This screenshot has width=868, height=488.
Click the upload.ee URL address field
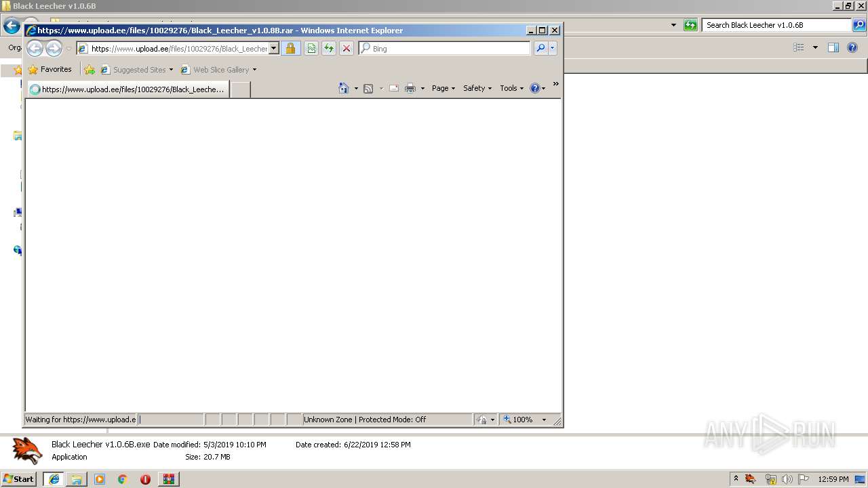click(x=178, y=48)
